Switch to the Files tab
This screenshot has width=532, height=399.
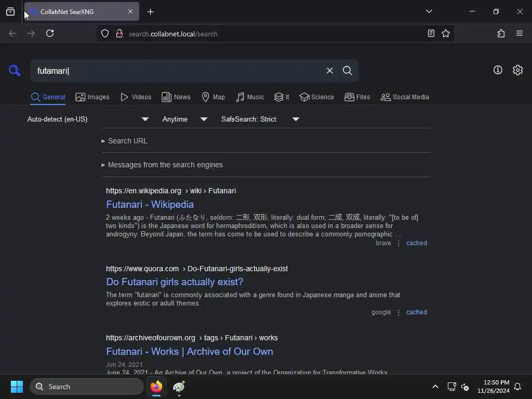[x=357, y=97]
